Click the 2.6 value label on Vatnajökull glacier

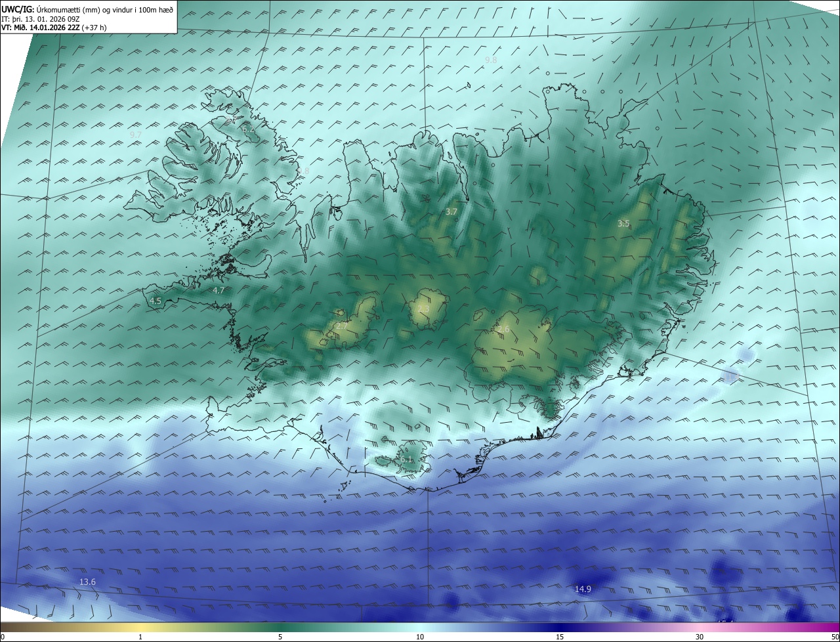[x=503, y=330]
